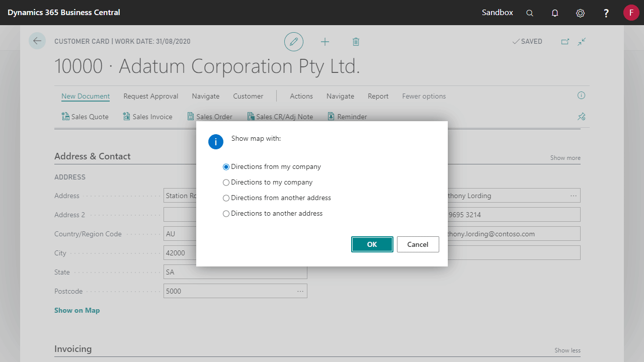Click the Show on Map link

pos(77,310)
